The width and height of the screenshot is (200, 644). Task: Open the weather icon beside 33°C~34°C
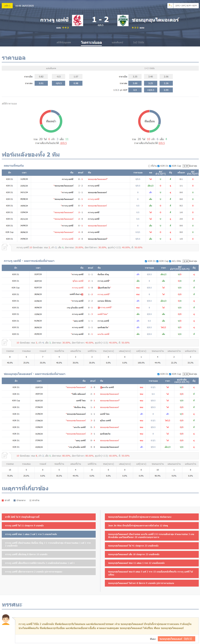click(x=170, y=5)
